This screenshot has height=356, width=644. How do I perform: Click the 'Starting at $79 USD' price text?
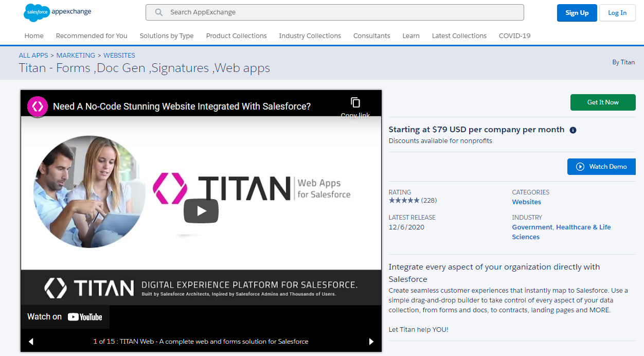click(x=476, y=130)
